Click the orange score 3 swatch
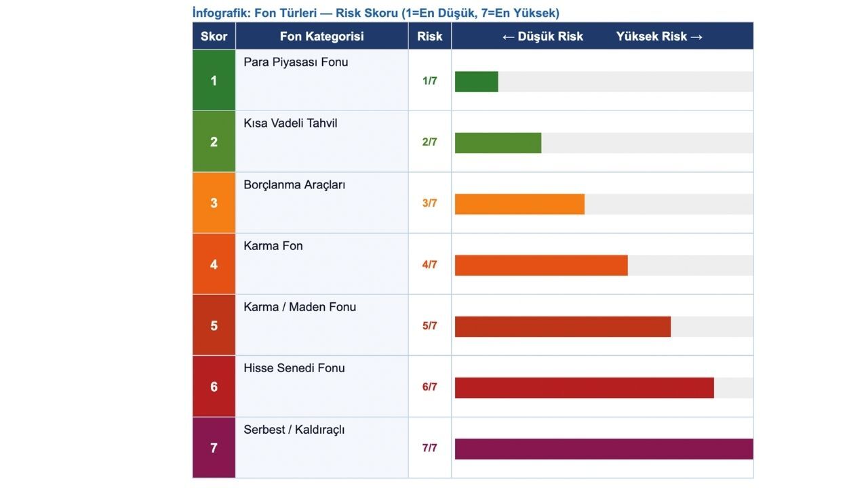 [214, 203]
